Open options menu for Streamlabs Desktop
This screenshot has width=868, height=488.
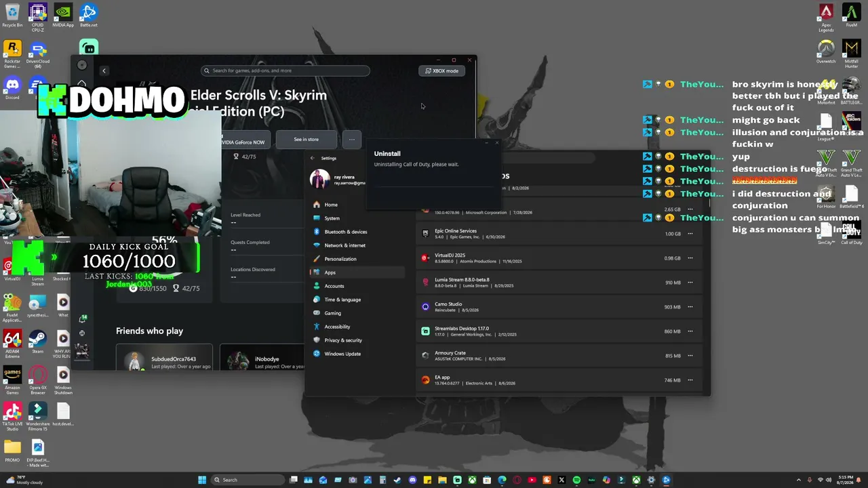point(690,331)
